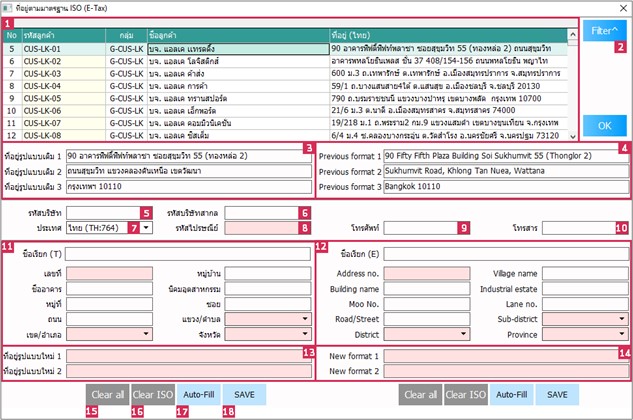Open the แขวง/ตำบล dropdown
Screen dimensions: 633x420
[305, 319]
